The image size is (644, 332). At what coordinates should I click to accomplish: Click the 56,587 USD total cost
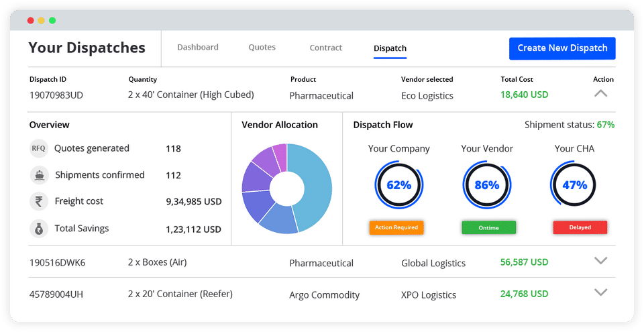(x=524, y=262)
